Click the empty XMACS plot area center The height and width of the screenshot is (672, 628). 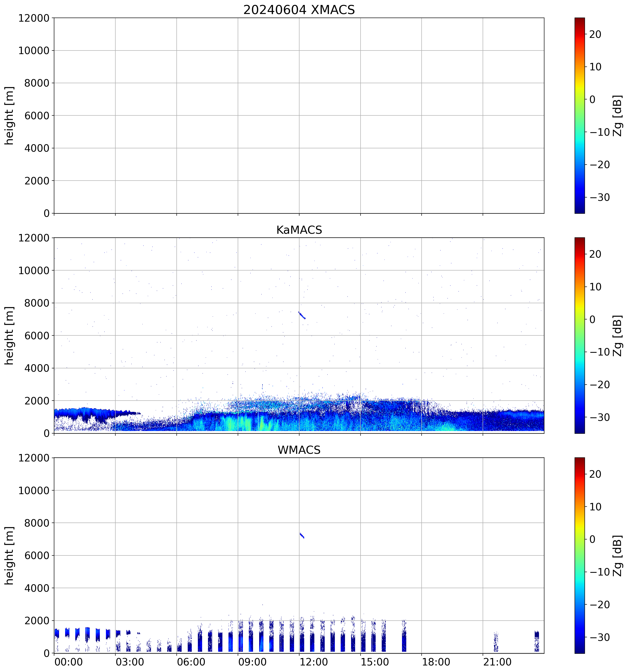click(x=299, y=115)
